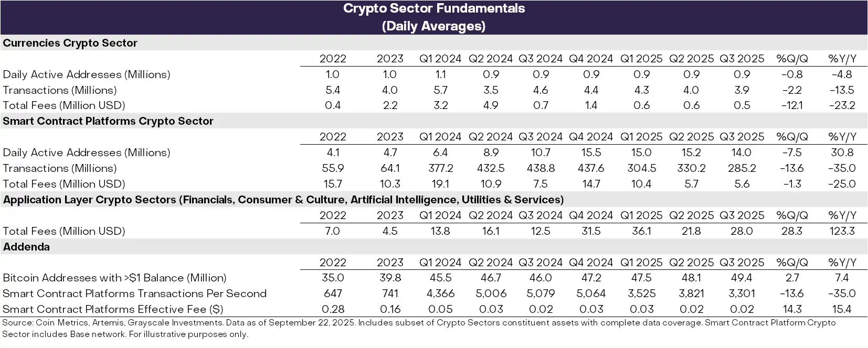Click "Bitcoin Addresses with >$1 Balance" row label
Image resolution: width=868 pixels, height=348 pixels.
click(x=114, y=278)
